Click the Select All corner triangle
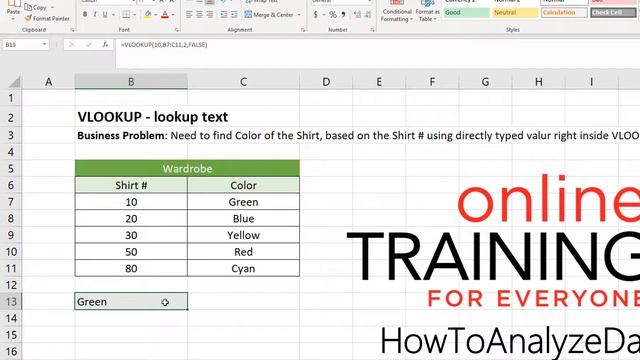The width and height of the screenshot is (640, 360). click(x=15, y=82)
